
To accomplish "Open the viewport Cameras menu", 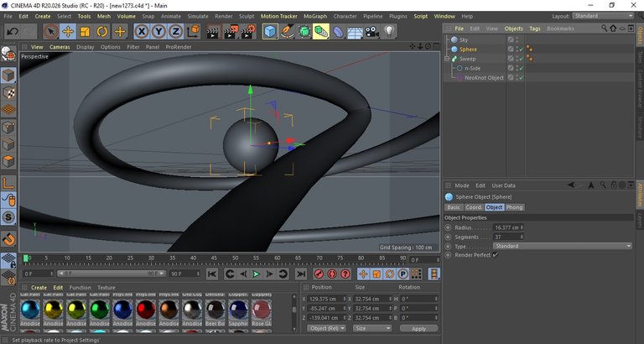I will pos(60,47).
